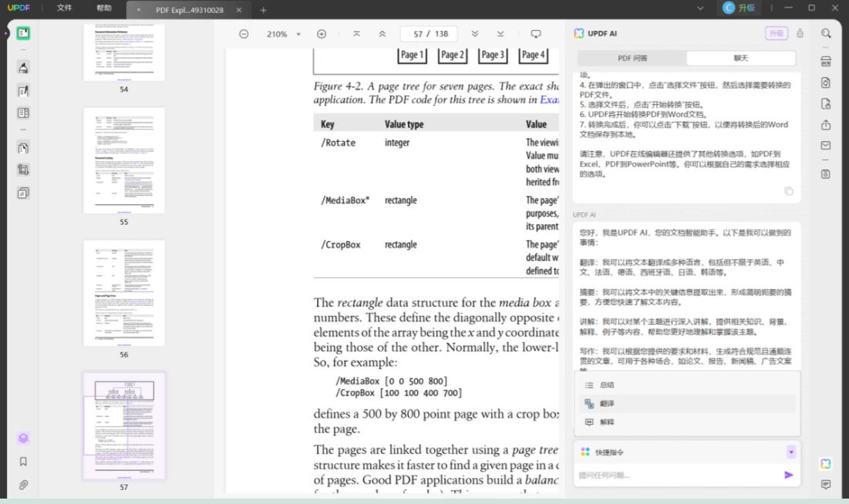Click the zoom out minus icon

[x=244, y=34]
